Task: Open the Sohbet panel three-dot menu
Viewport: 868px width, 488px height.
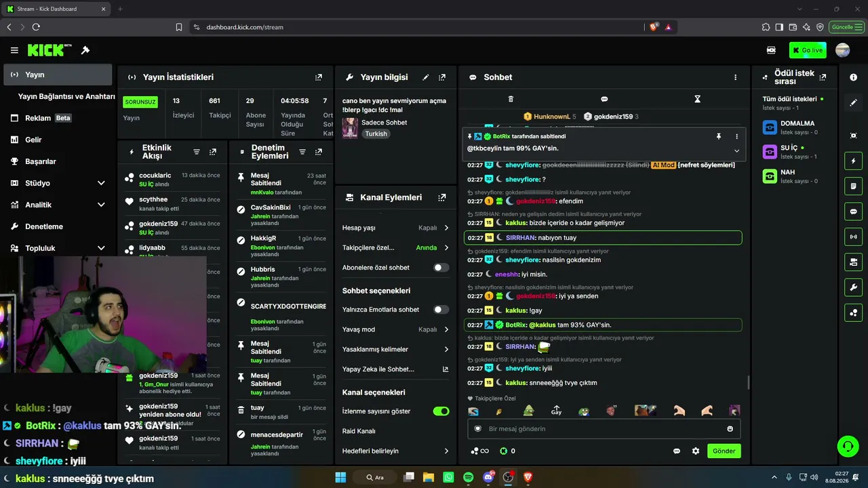Action: (735, 77)
